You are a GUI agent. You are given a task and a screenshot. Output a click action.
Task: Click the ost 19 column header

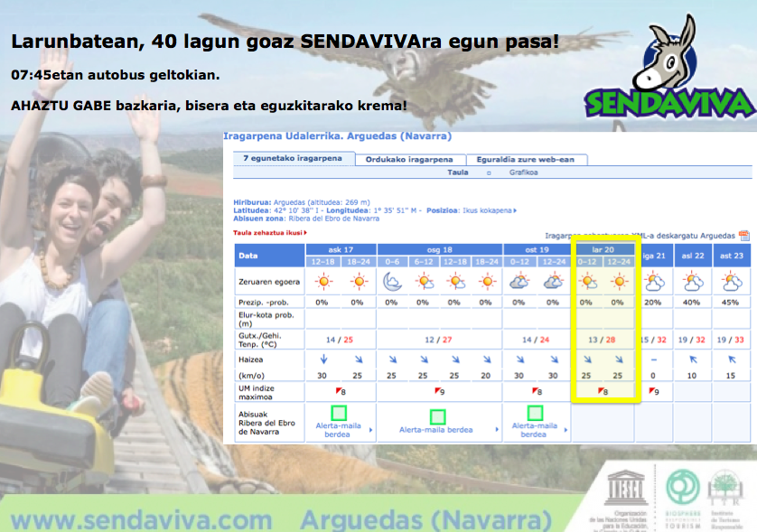coord(537,249)
